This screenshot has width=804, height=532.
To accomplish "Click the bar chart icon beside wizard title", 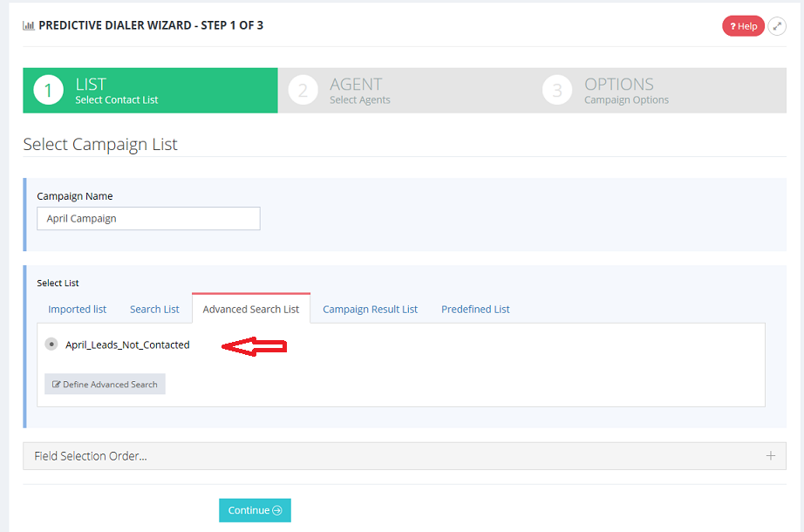I will click(29, 26).
